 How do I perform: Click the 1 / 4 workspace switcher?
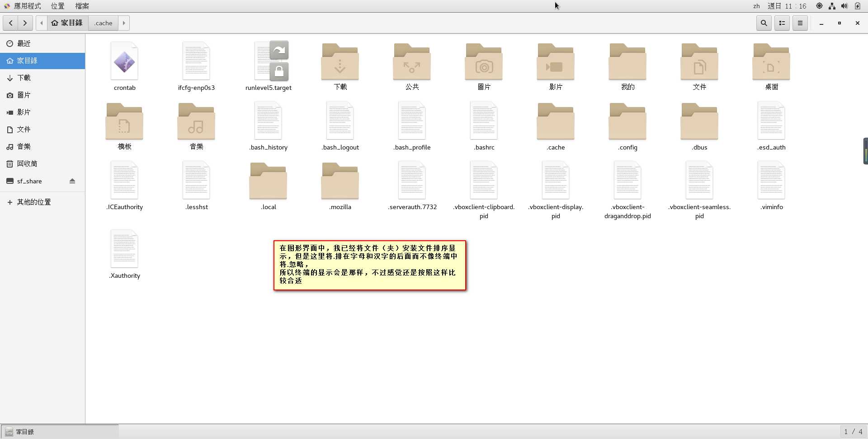(x=853, y=432)
